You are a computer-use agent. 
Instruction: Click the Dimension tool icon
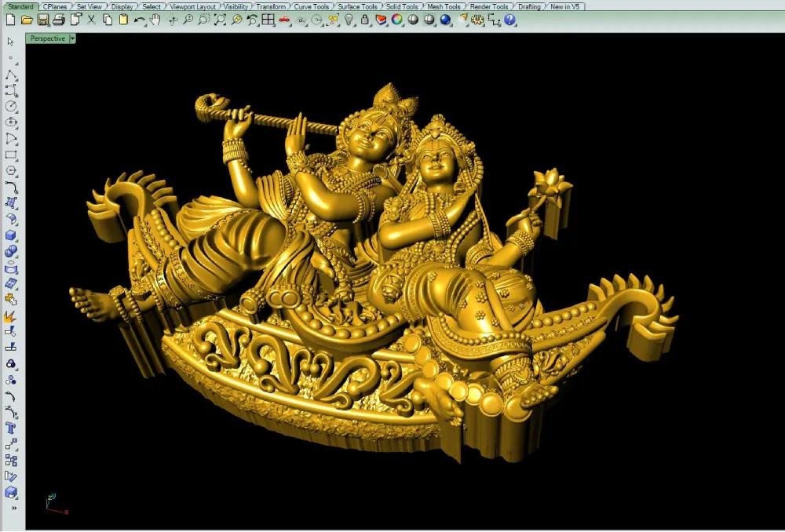[494, 20]
